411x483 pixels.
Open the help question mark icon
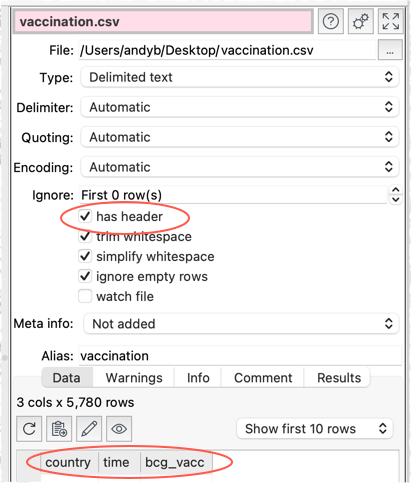[331, 22]
